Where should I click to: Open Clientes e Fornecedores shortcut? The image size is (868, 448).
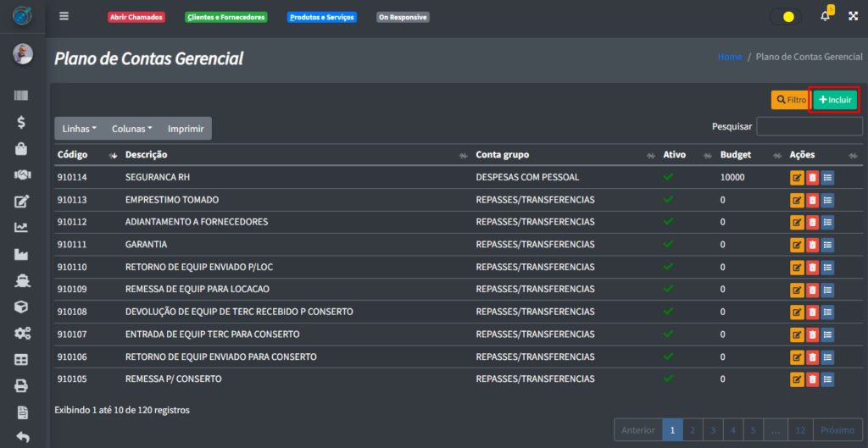[225, 17]
